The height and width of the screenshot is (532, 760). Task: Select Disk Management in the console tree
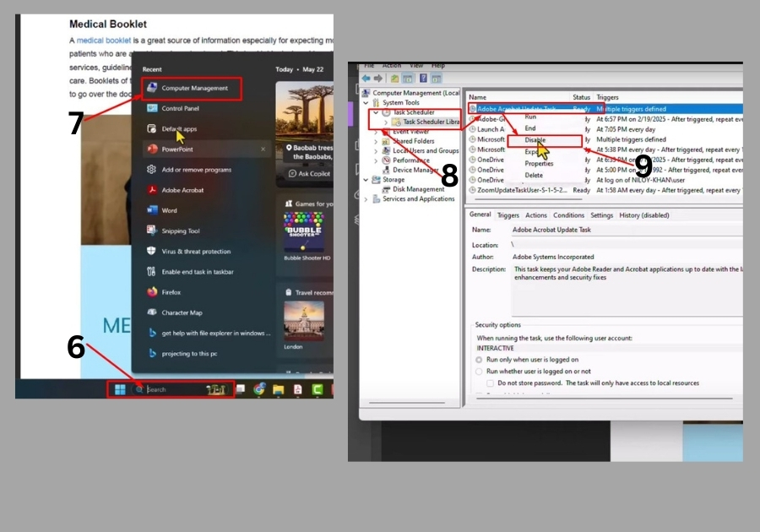click(x=413, y=189)
